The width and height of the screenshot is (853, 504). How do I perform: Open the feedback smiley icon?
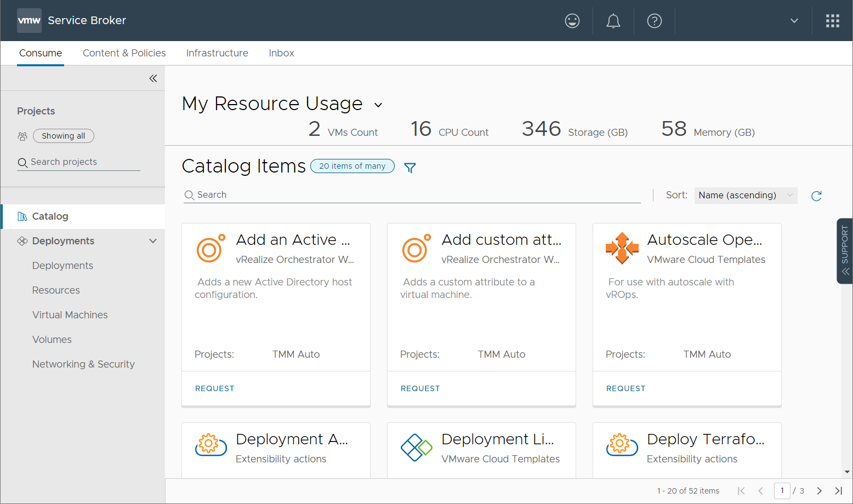[x=572, y=21]
